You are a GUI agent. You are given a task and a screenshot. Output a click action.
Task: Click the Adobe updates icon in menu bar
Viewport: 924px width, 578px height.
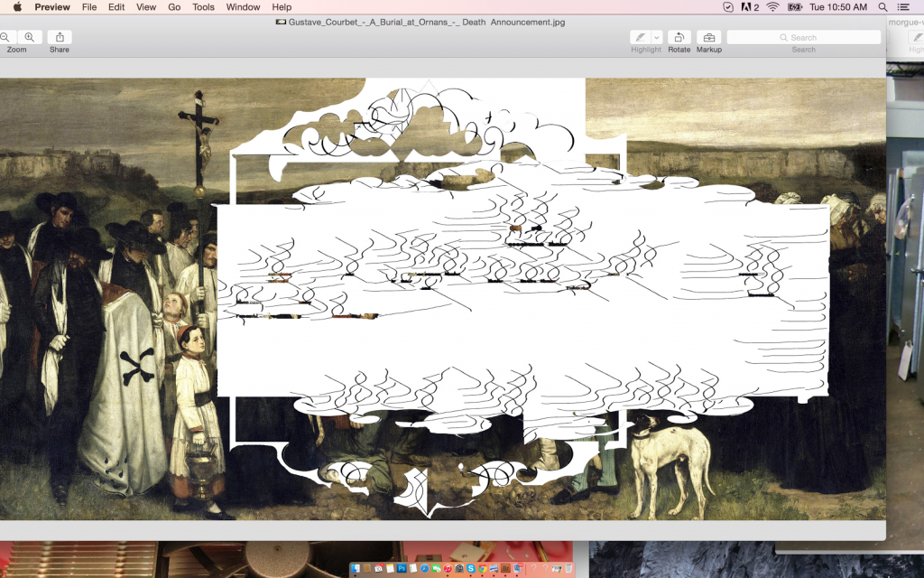point(750,7)
